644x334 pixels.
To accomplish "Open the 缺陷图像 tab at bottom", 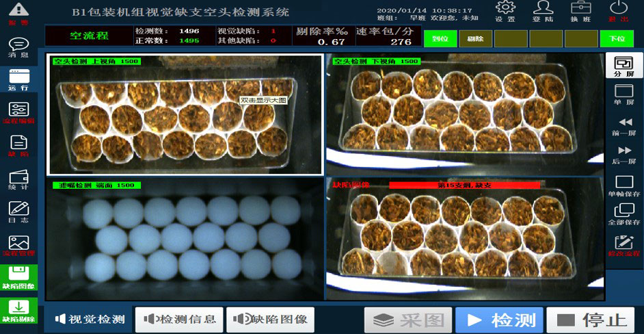I will point(270,319).
